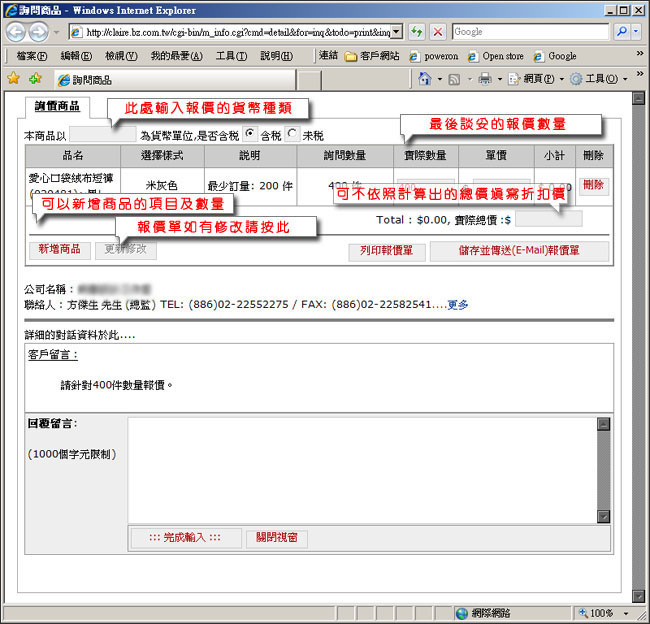Click the page scrollbar down arrow
Viewport: 650px width, 624px height.
pos(638,596)
